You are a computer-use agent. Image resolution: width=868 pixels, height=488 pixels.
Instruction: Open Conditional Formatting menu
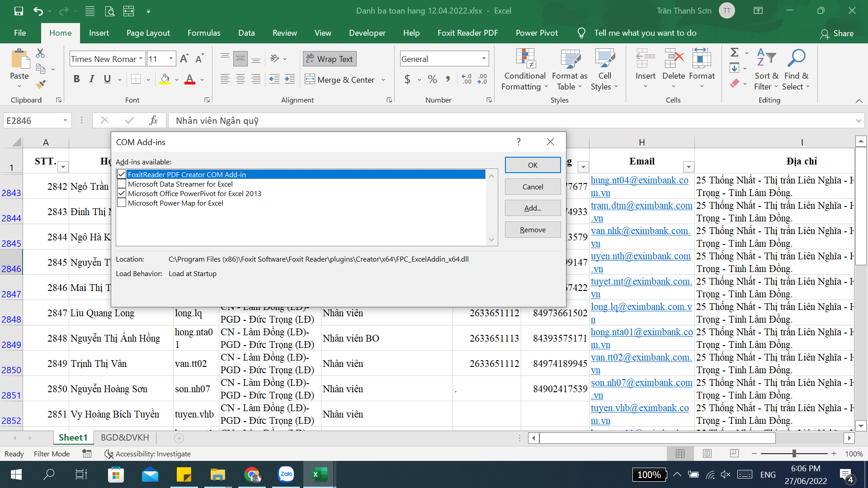pos(525,70)
